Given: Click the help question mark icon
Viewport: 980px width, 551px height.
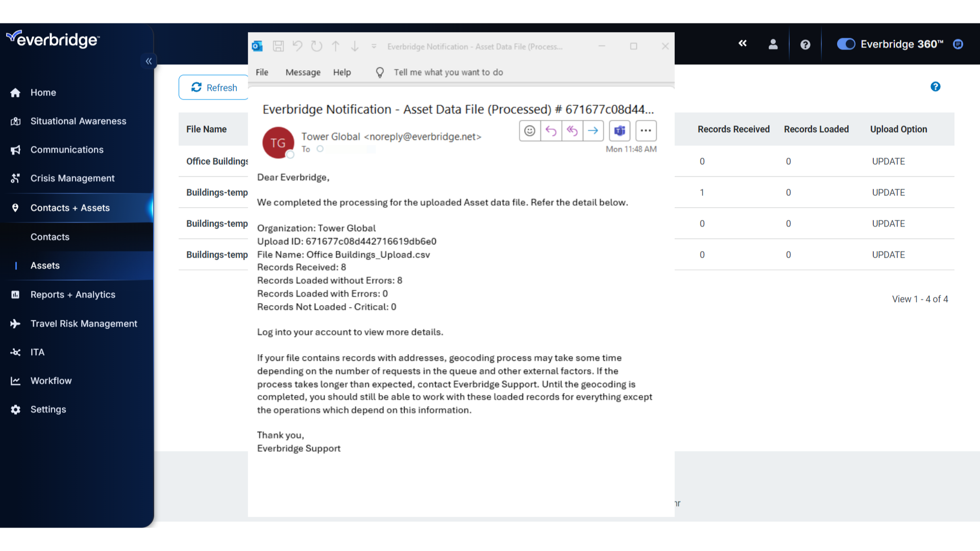Looking at the screenshot, I should point(805,44).
